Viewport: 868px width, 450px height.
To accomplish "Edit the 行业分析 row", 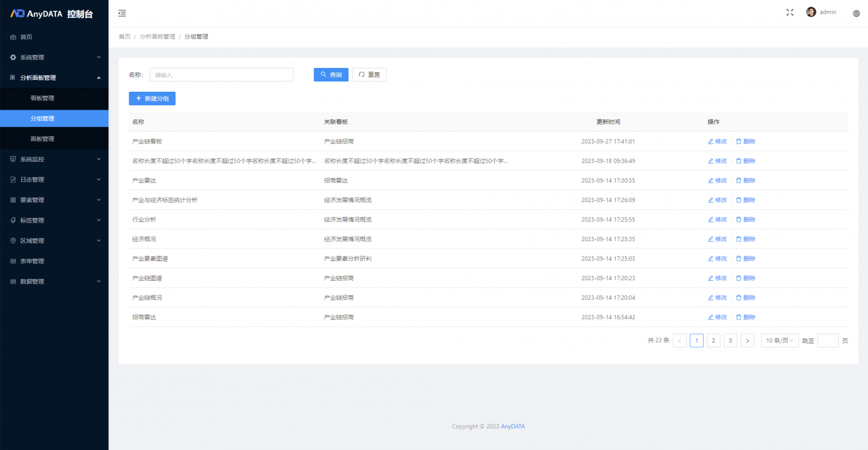I will (717, 219).
